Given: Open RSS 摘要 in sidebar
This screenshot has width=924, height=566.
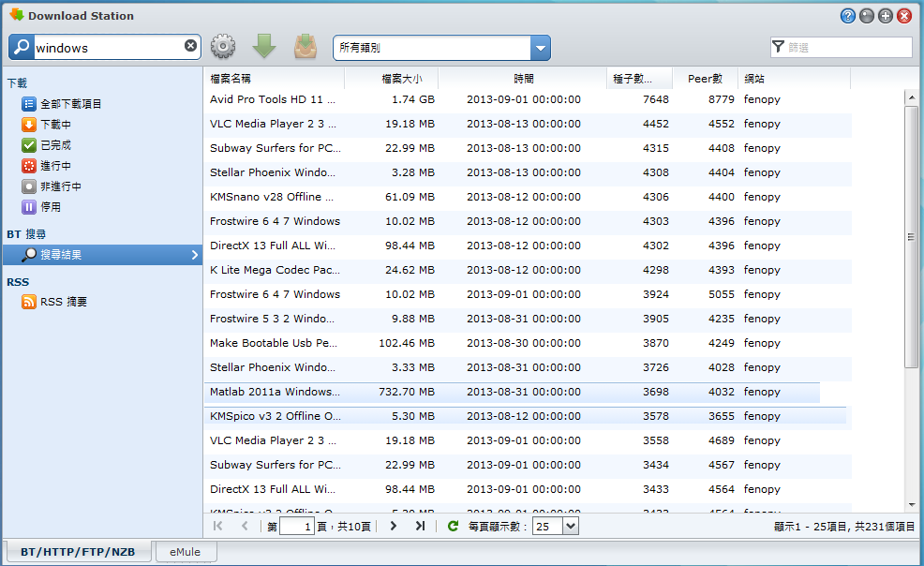Looking at the screenshot, I should pyautogui.click(x=54, y=302).
